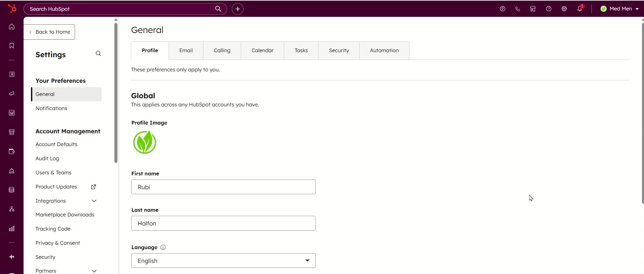This screenshot has width=644, height=274.
Task: Click the First name input field
Action: (x=223, y=187)
